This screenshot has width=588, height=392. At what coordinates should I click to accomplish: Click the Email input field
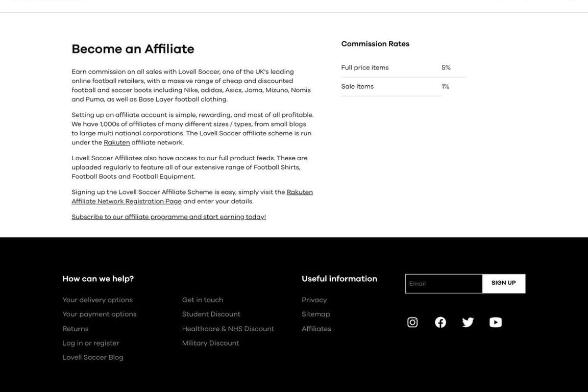444,284
